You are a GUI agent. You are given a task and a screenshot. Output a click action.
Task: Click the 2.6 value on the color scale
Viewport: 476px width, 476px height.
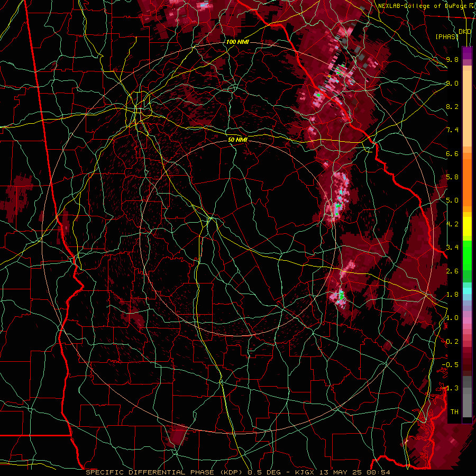click(452, 271)
